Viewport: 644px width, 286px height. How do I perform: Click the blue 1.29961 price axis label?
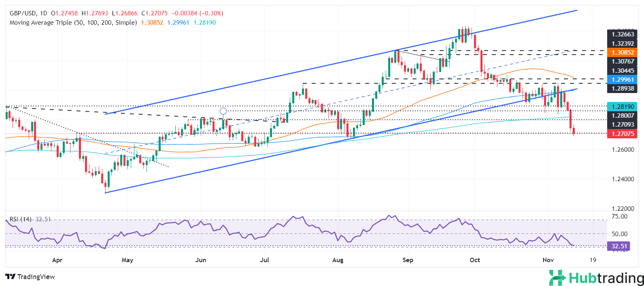[623, 80]
